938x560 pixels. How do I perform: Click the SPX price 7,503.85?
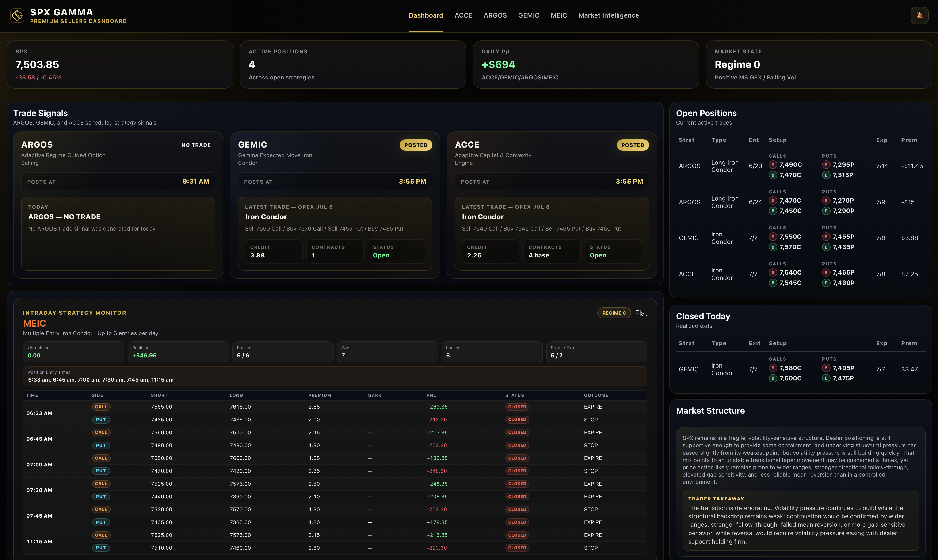click(37, 64)
